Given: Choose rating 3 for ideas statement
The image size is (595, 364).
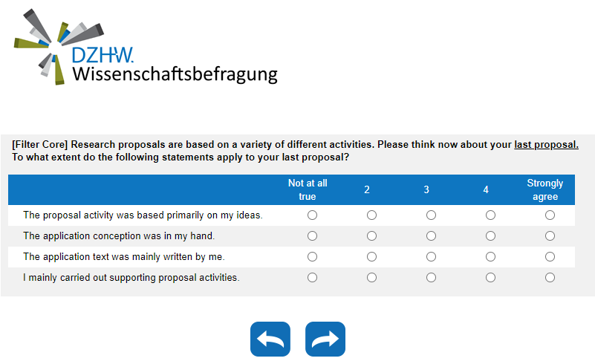Looking at the screenshot, I should [431, 215].
